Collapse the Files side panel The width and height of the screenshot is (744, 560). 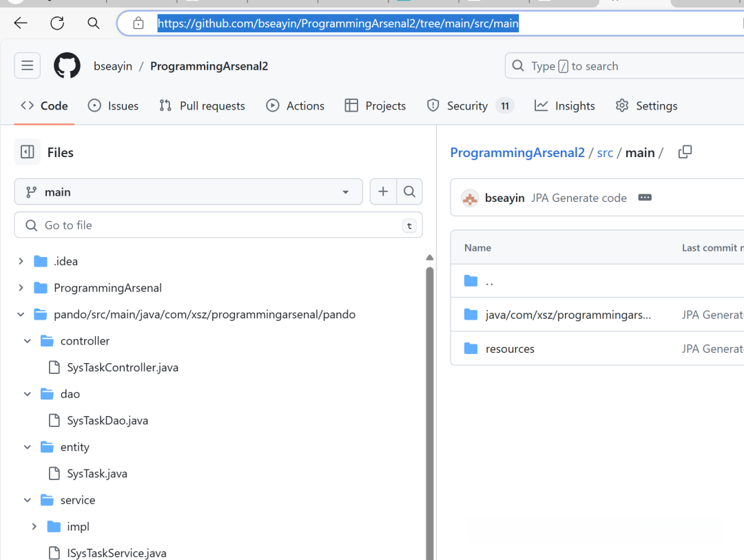click(25, 152)
